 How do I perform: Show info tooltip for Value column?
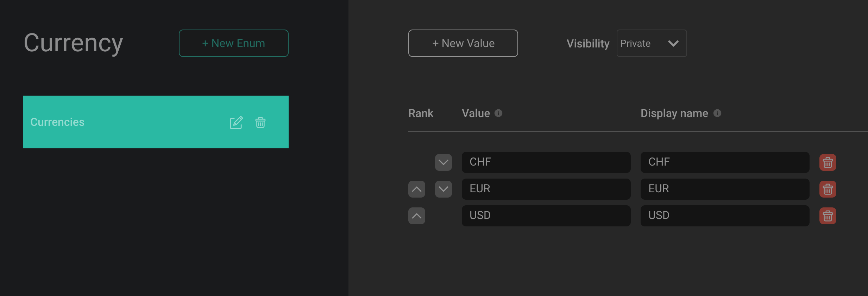pos(498,113)
